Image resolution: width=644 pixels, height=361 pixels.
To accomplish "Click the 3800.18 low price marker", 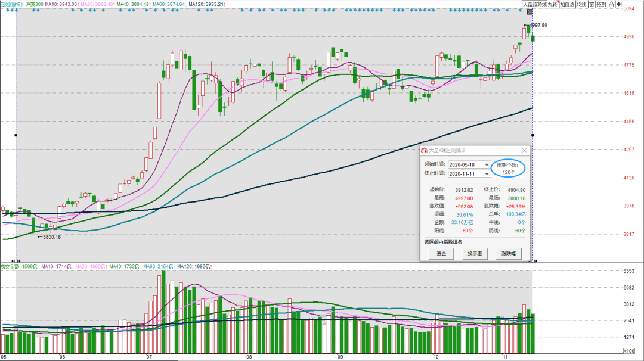I will pyautogui.click(x=52, y=236).
